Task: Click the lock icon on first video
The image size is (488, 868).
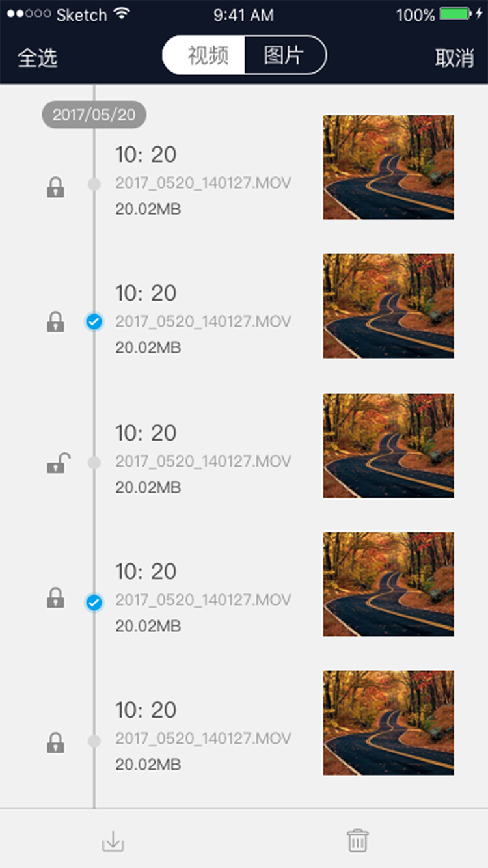Action: point(56,188)
